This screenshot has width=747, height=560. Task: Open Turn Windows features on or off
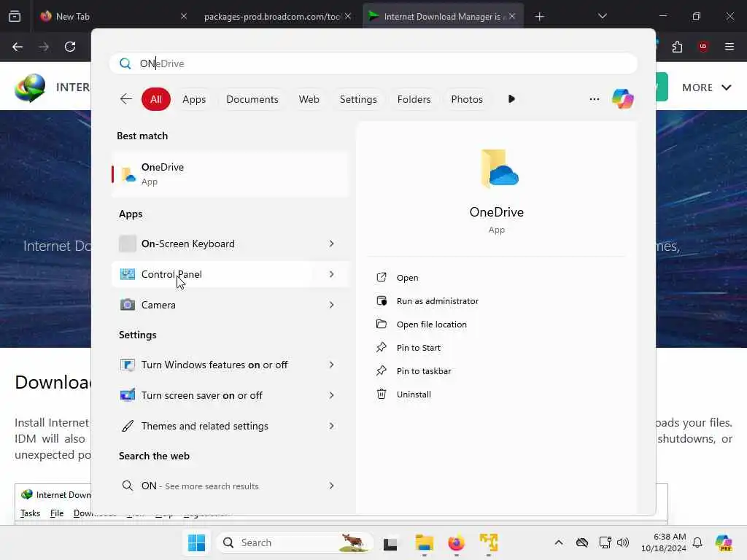231,365
